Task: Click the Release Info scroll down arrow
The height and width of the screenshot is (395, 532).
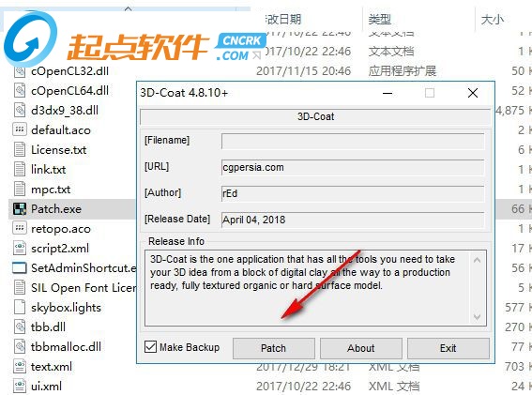Action: [477, 317]
